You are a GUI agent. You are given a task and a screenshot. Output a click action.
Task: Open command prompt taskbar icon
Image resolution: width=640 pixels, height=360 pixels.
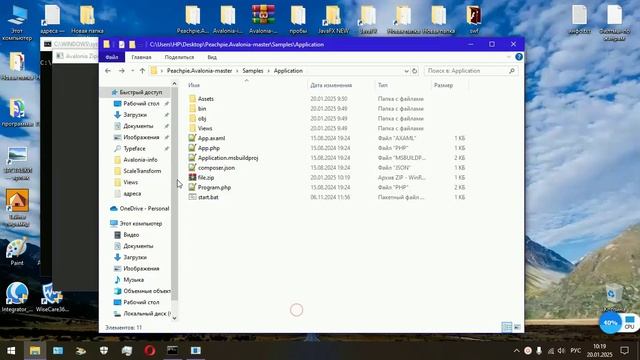pyautogui.click(x=173, y=350)
